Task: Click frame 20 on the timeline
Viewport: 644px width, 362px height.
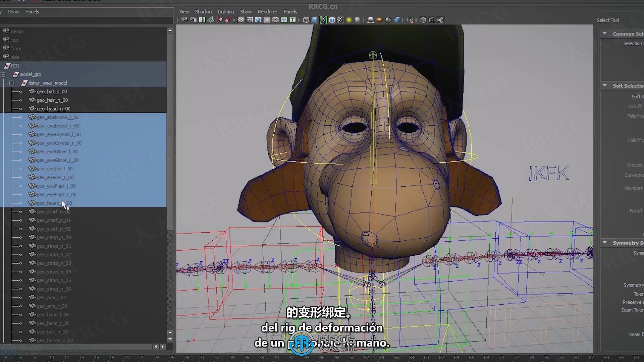Action: (126, 358)
